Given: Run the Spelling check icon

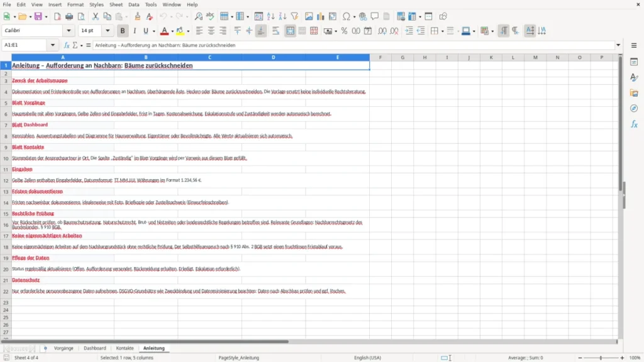Looking at the screenshot, I should 210,16.
